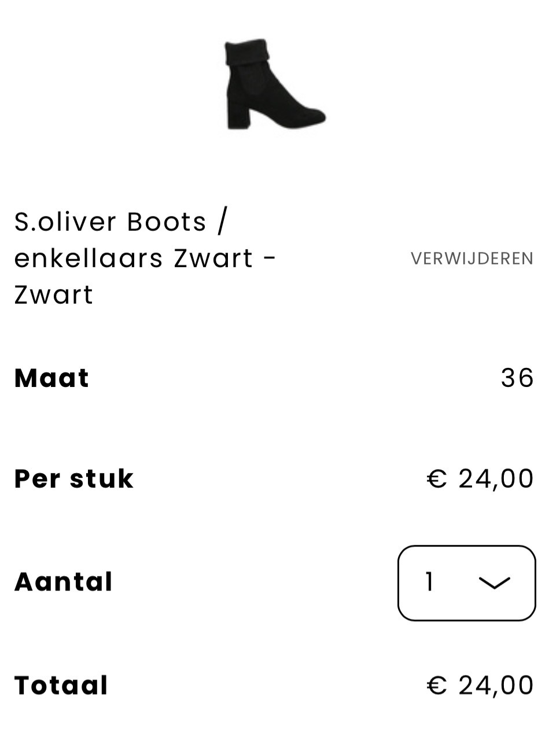
Task: Click the euro symbol in Totaal price
Action: (437, 685)
